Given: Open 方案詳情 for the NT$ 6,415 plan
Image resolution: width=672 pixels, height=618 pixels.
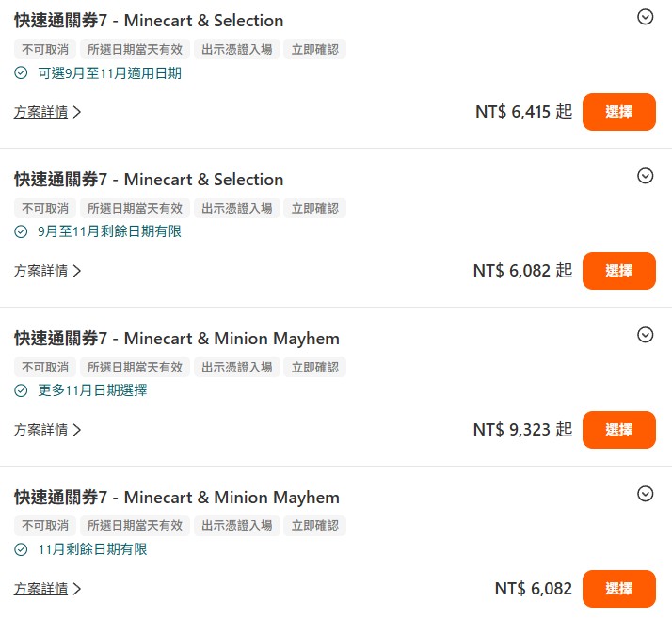Looking at the screenshot, I should point(47,112).
